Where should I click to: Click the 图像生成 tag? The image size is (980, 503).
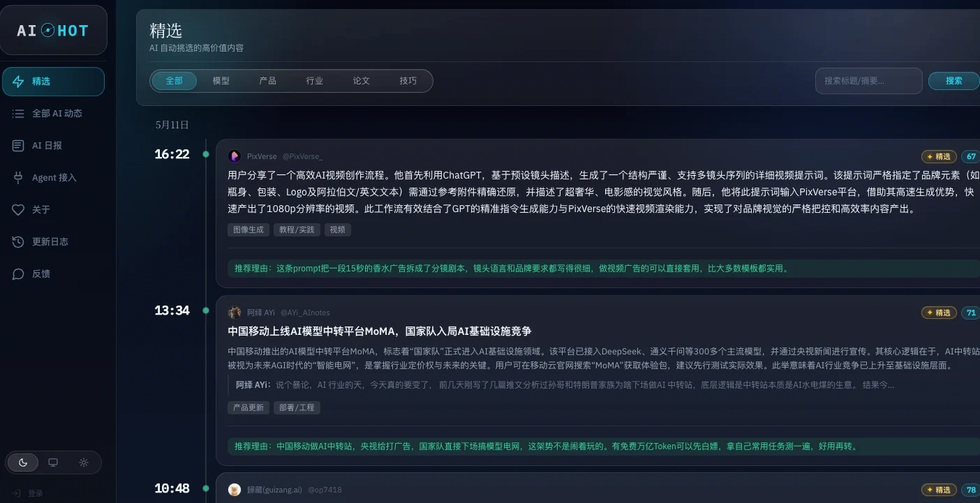coord(248,230)
